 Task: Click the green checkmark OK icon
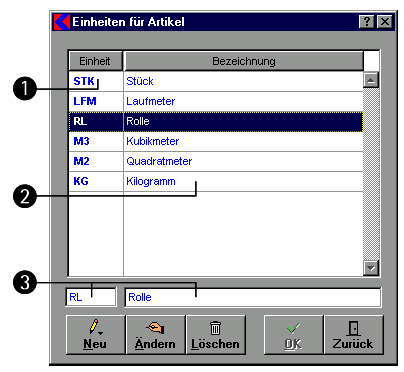tap(293, 328)
